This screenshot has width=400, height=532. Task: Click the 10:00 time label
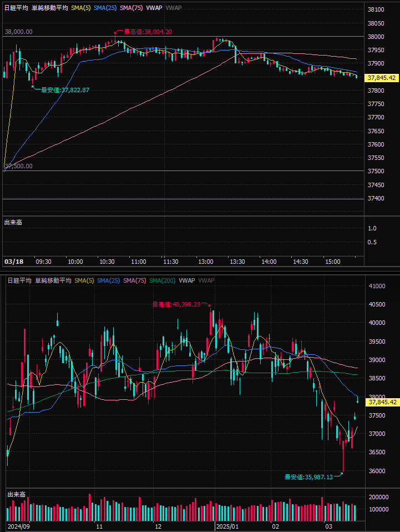75,262
